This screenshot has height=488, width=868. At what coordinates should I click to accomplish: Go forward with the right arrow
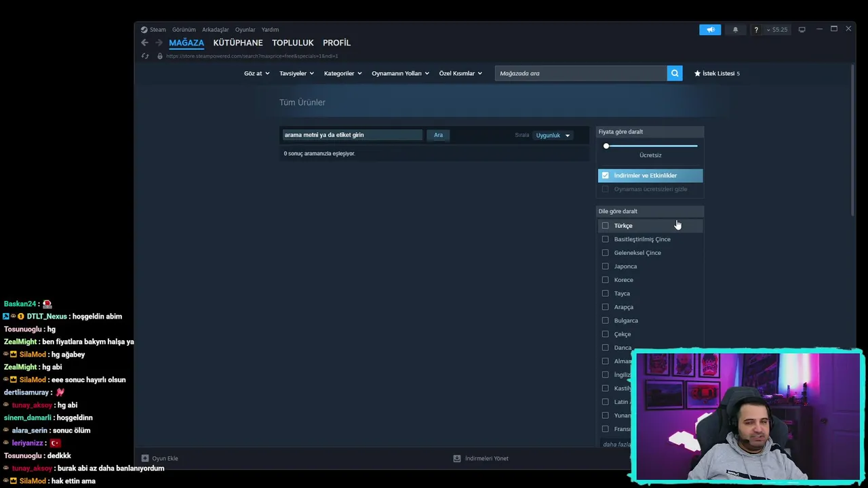159,43
